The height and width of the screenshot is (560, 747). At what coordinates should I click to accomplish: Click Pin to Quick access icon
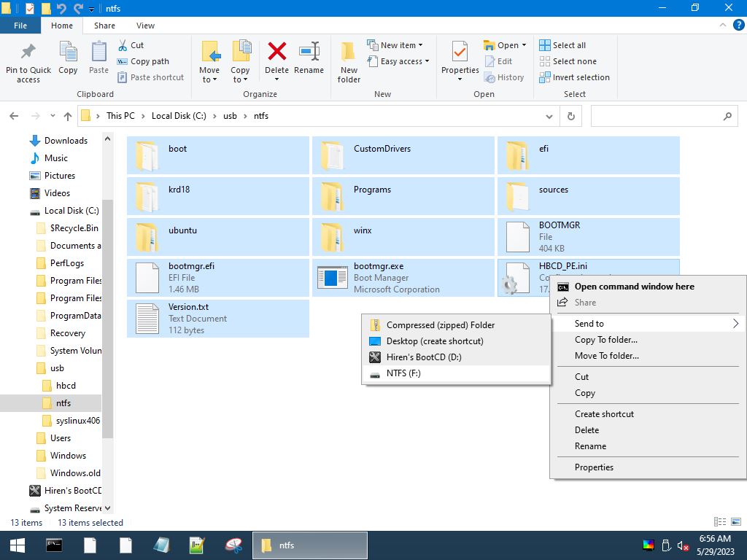28,52
